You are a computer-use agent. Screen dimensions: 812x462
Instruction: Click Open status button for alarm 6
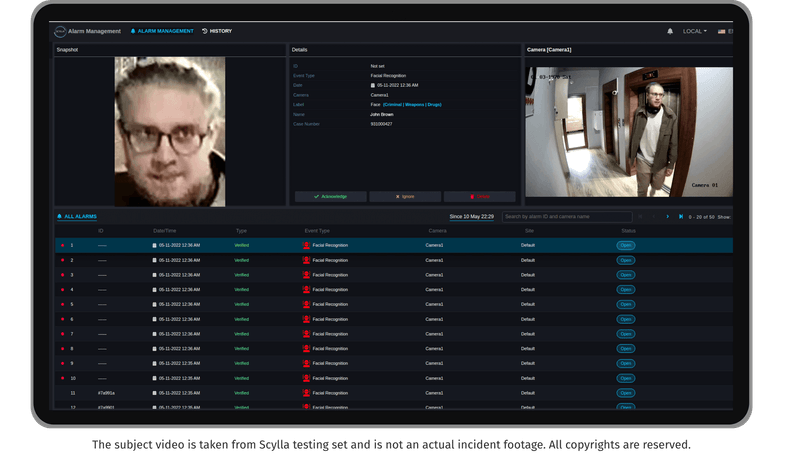tap(626, 320)
